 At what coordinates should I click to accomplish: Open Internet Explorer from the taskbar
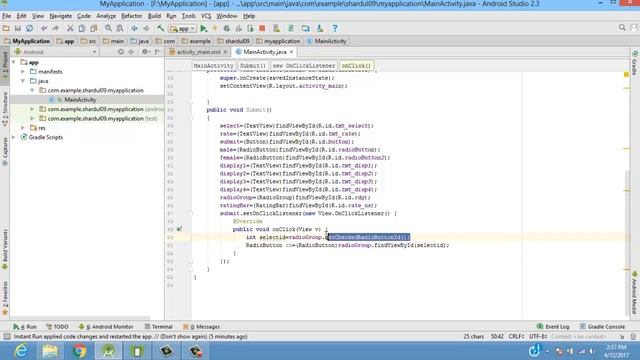(21, 351)
